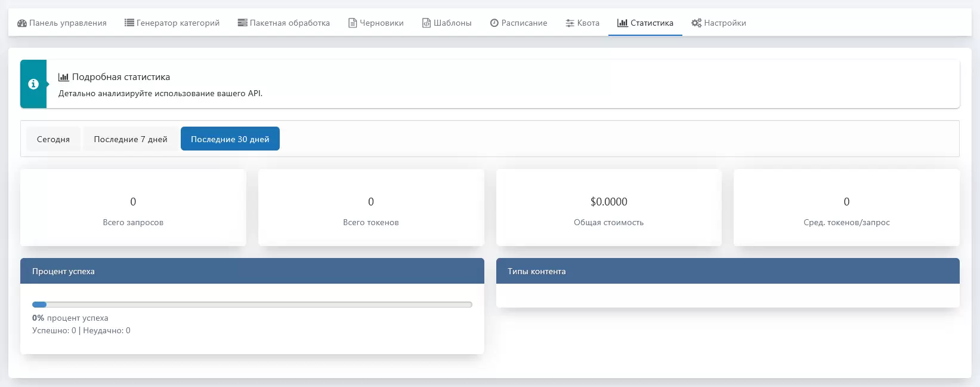980x387 pixels.
Task: Click the Типы контента panel header
Action: coord(727,271)
